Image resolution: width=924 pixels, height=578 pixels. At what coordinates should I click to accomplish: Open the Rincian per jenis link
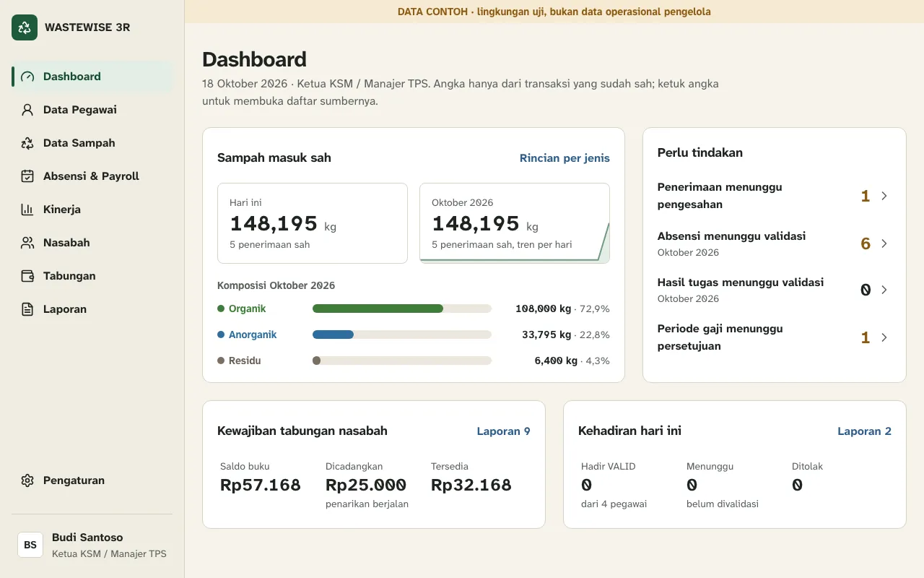pos(565,158)
